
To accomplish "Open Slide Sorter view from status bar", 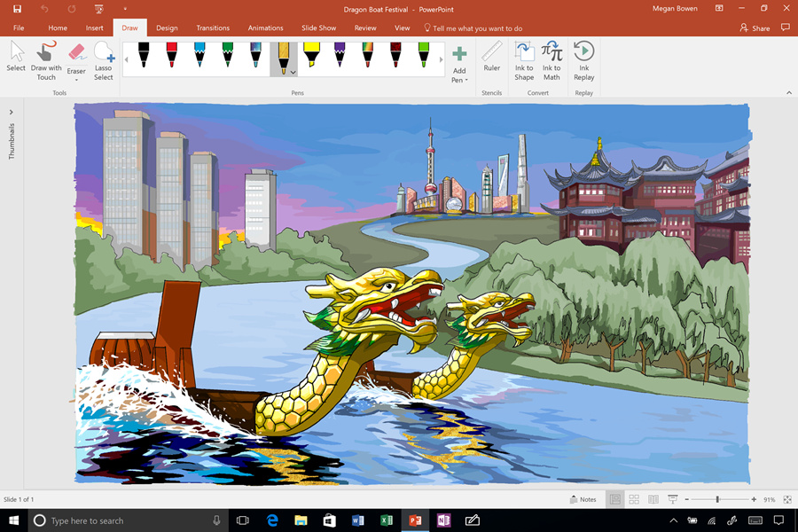I will [x=633, y=499].
